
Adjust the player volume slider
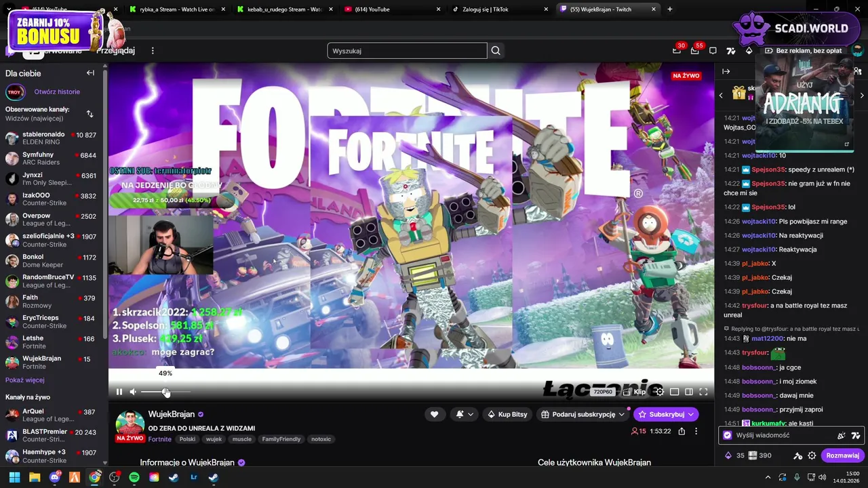pyautogui.click(x=165, y=392)
